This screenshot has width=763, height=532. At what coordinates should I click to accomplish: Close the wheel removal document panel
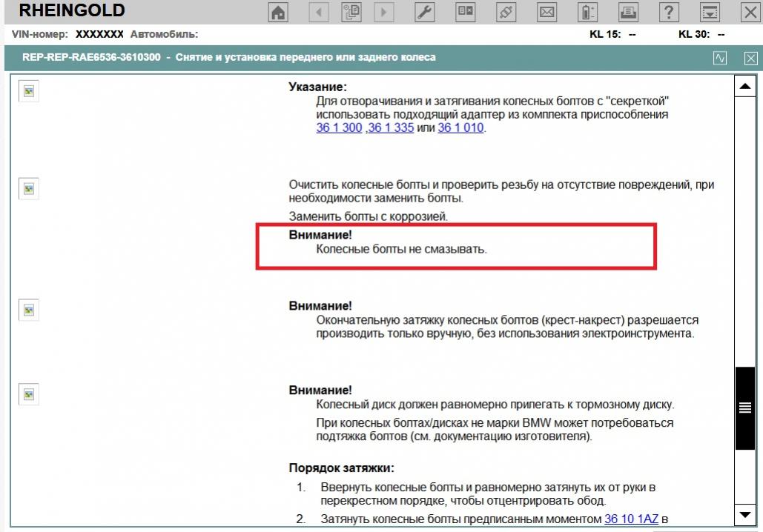coord(750,58)
